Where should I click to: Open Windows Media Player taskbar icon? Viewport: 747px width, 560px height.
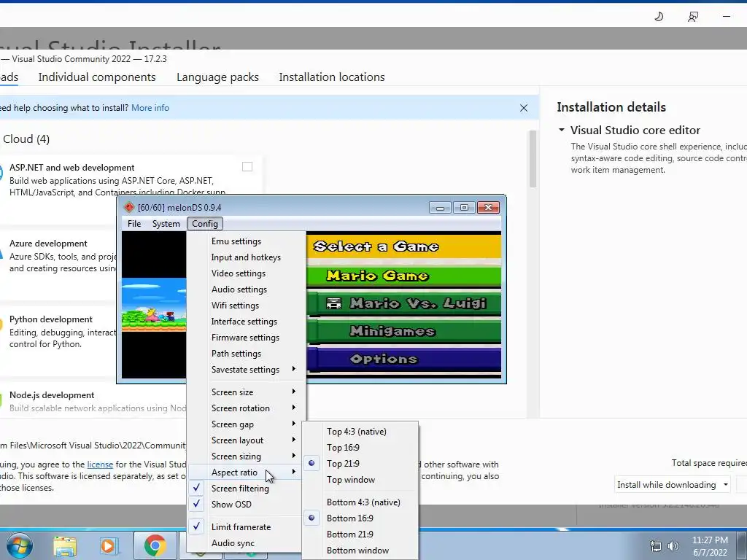click(108, 545)
